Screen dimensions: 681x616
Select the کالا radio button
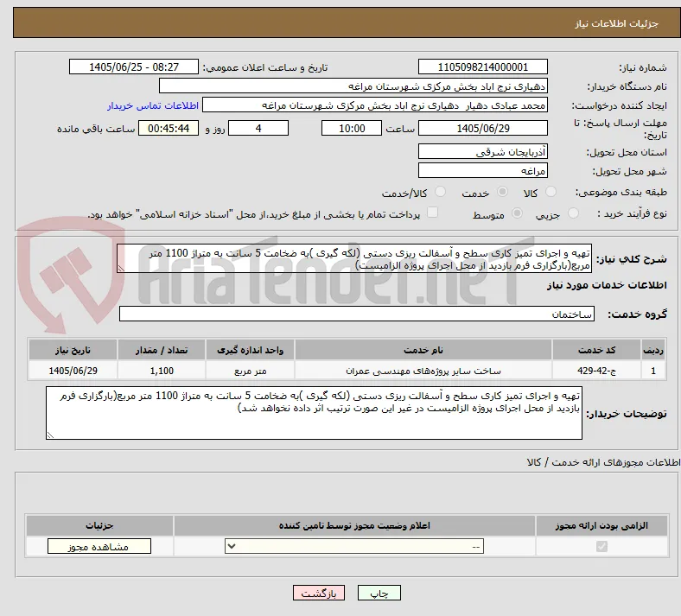551,192
